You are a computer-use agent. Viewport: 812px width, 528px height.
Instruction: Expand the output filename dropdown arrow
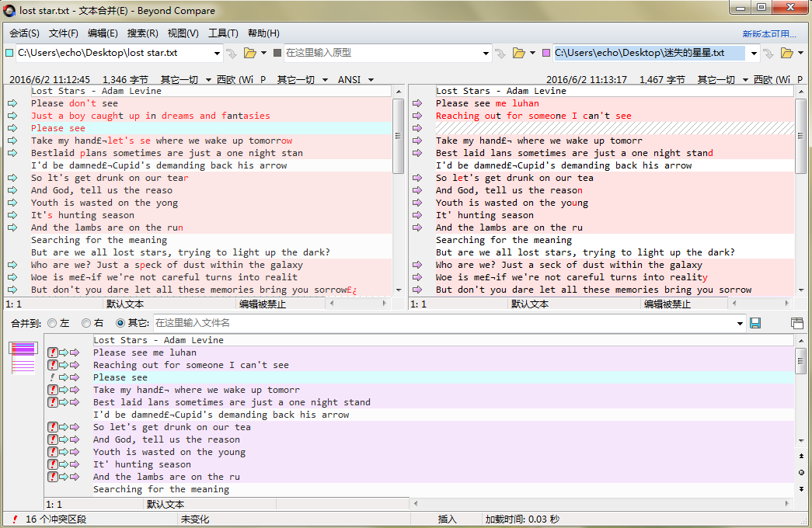pos(741,323)
